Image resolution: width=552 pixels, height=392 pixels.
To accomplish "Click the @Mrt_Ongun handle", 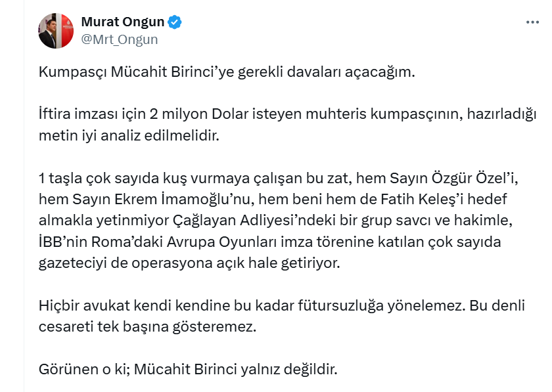I will [x=119, y=39].
